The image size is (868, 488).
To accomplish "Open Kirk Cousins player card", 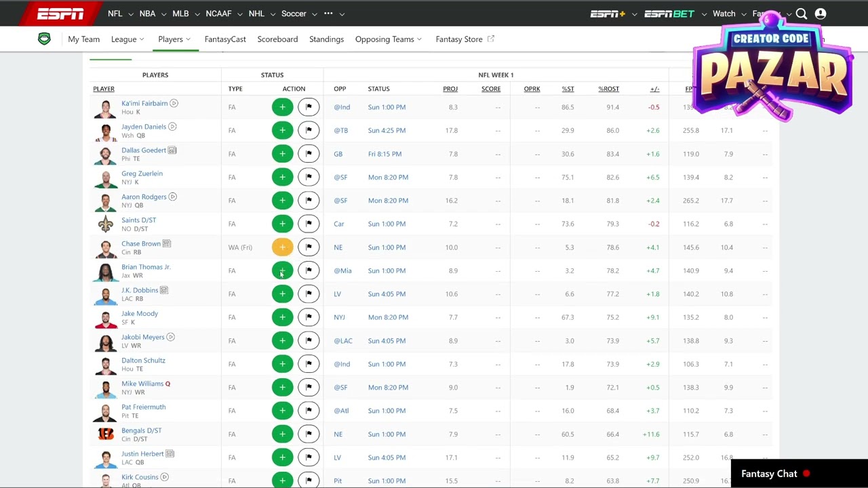I will [x=140, y=477].
